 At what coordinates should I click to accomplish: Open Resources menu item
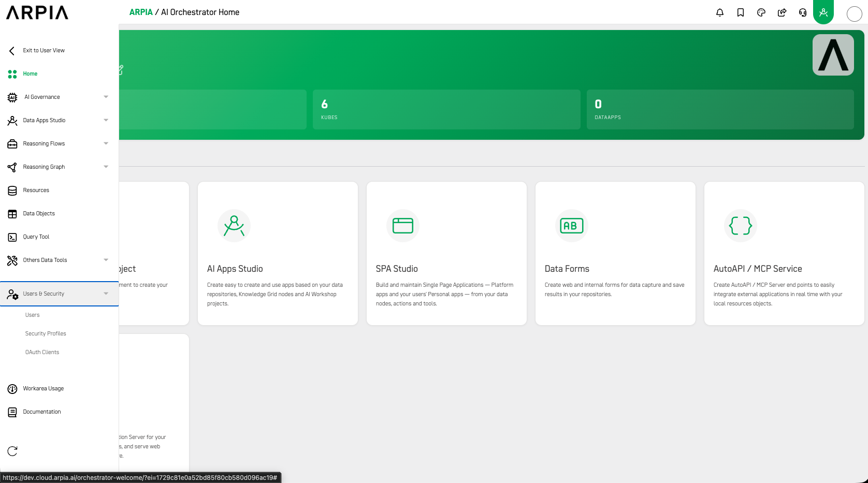pyautogui.click(x=36, y=191)
